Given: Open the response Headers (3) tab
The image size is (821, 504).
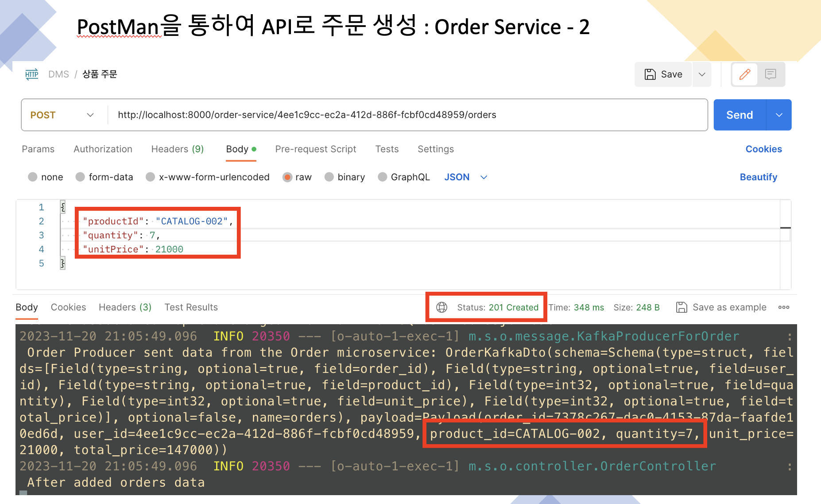Looking at the screenshot, I should coord(125,307).
